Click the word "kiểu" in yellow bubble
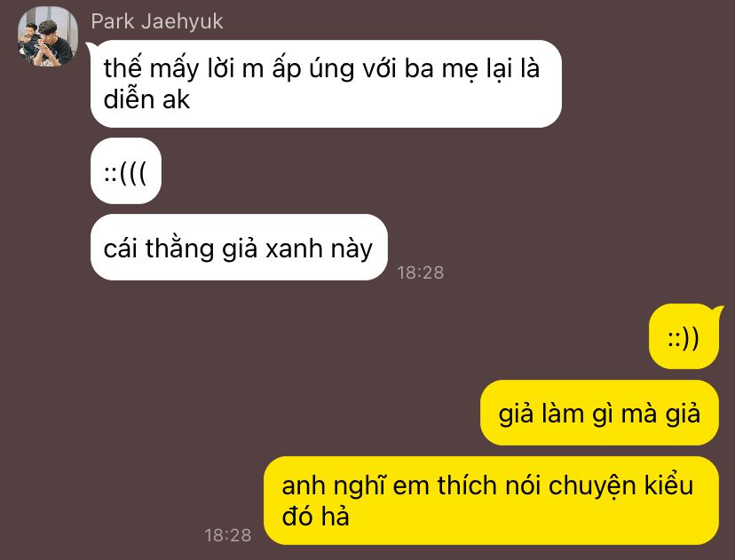The image size is (735, 560). [668, 485]
